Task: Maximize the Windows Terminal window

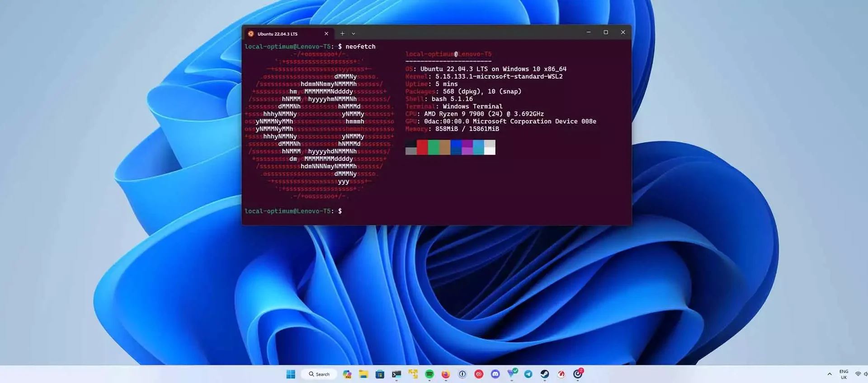Action: pyautogui.click(x=606, y=32)
